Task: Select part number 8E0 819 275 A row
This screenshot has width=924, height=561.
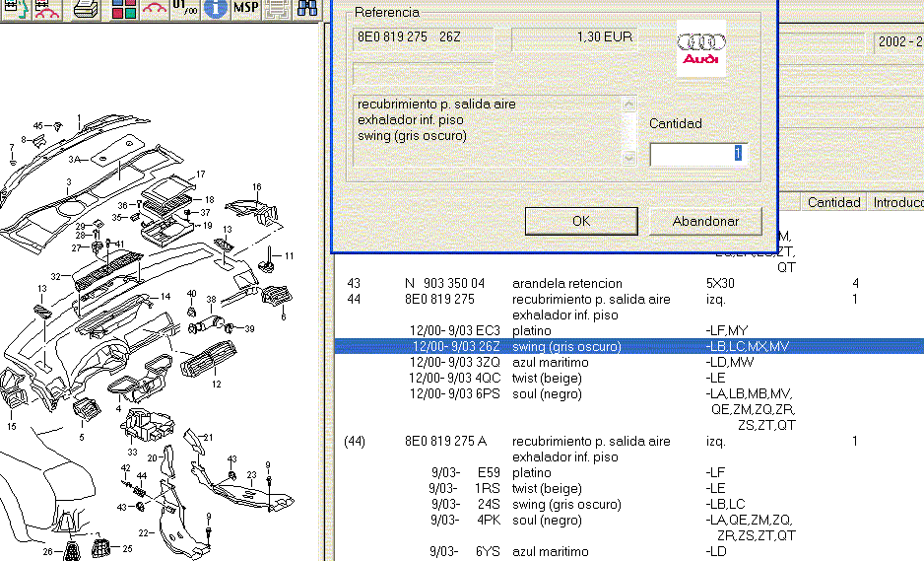Action: (x=628, y=442)
